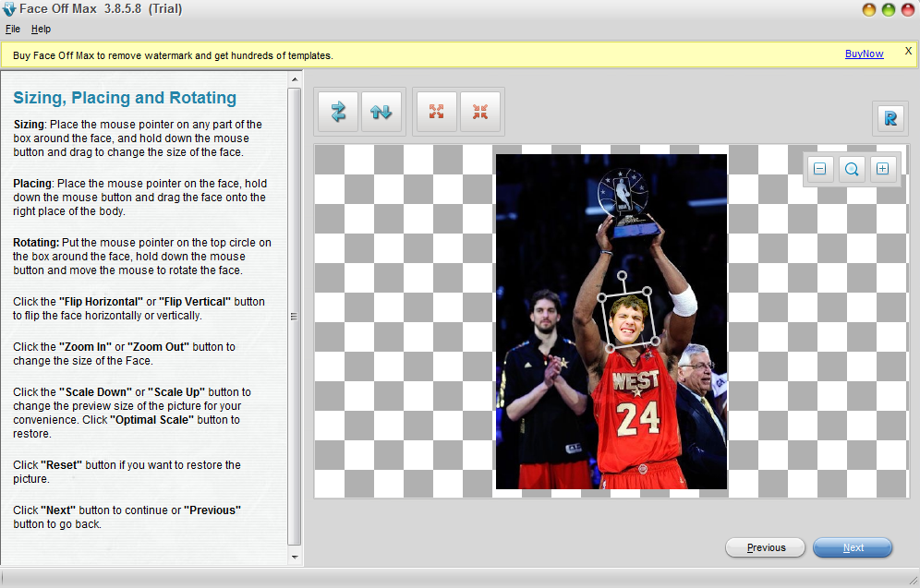The width and height of the screenshot is (920, 588).
Task: Continue with the Next button
Action: [x=853, y=547]
